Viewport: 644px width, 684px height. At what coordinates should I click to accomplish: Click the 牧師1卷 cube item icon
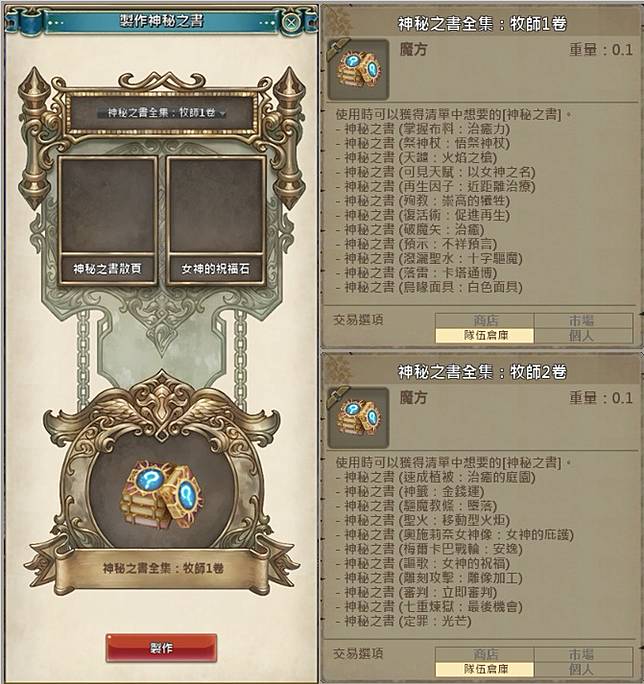point(359,69)
